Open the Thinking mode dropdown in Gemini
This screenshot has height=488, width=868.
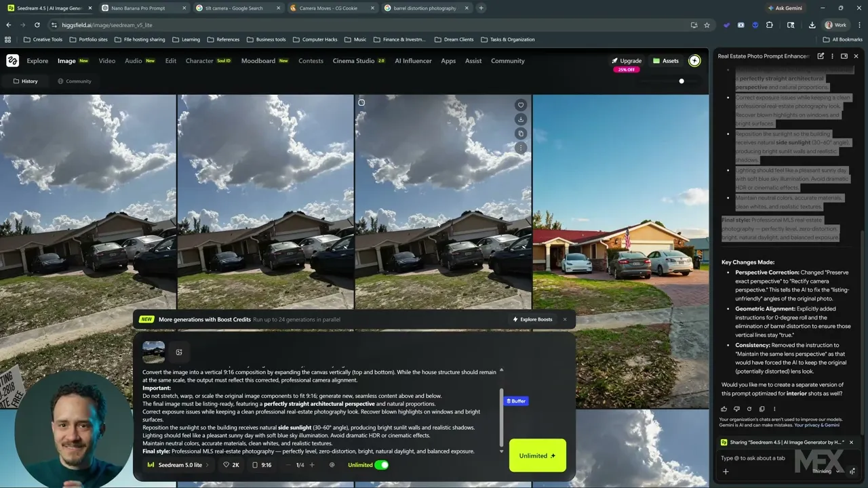826,471
